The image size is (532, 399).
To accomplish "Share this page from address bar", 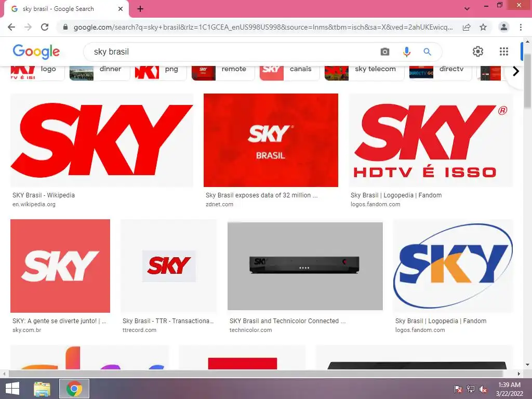I will (x=467, y=27).
